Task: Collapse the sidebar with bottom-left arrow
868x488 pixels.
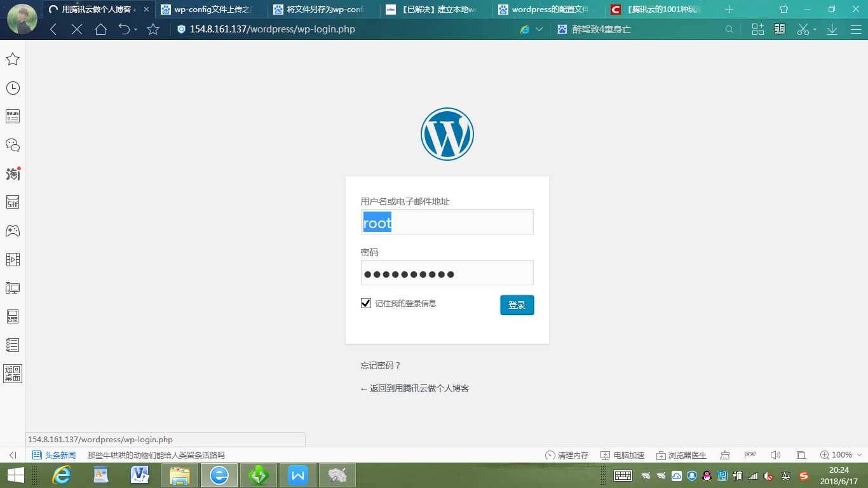Action: coord(12,455)
